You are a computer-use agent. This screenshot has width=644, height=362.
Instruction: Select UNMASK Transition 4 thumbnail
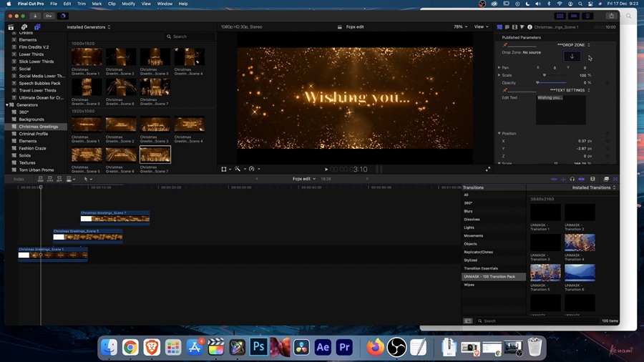pos(580,243)
